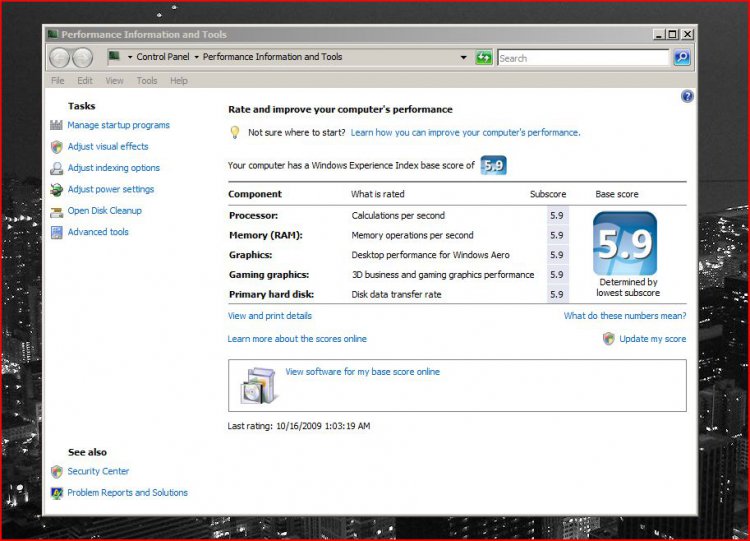Open the Edit menu
750x541 pixels.
pyautogui.click(x=85, y=80)
